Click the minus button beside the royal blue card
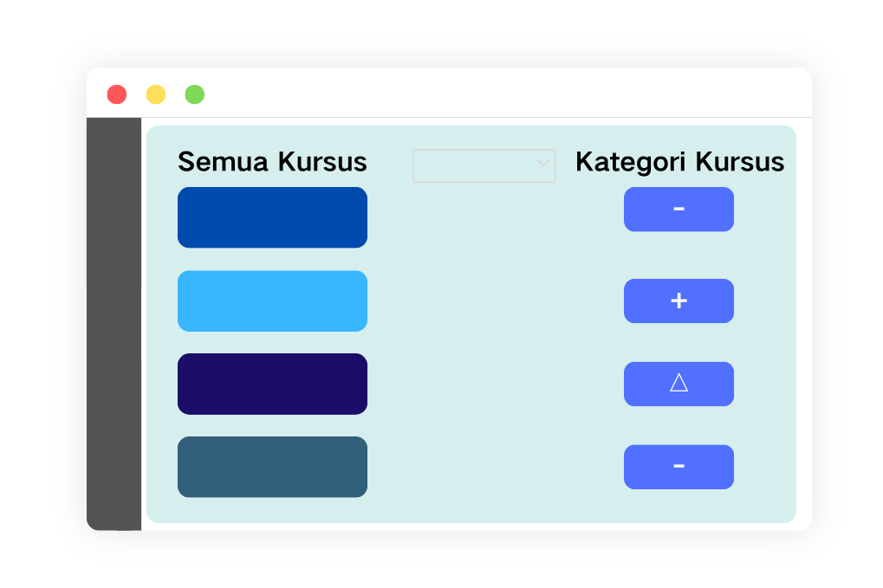The height and width of the screenshot is (588, 883). (x=678, y=210)
